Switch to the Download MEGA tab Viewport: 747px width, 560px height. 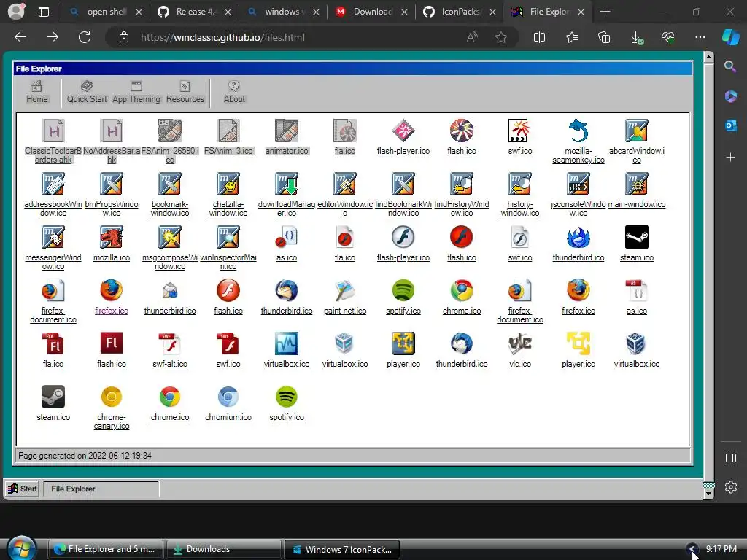[371, 12]
